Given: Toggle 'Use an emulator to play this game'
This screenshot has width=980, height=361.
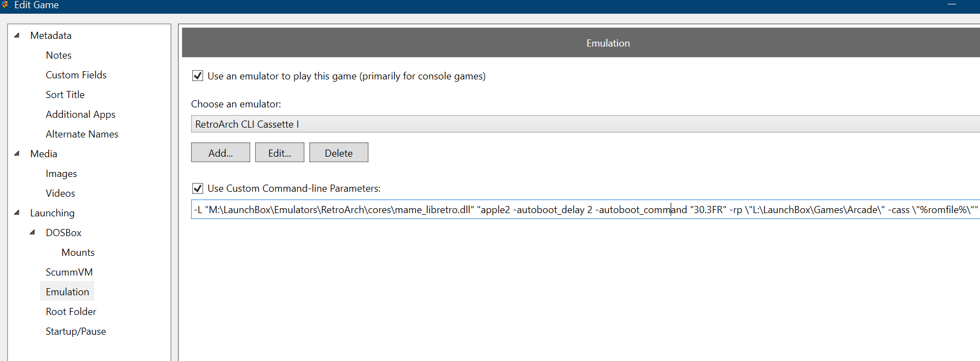Looking at the screenshot, I should tap(198, 76).
